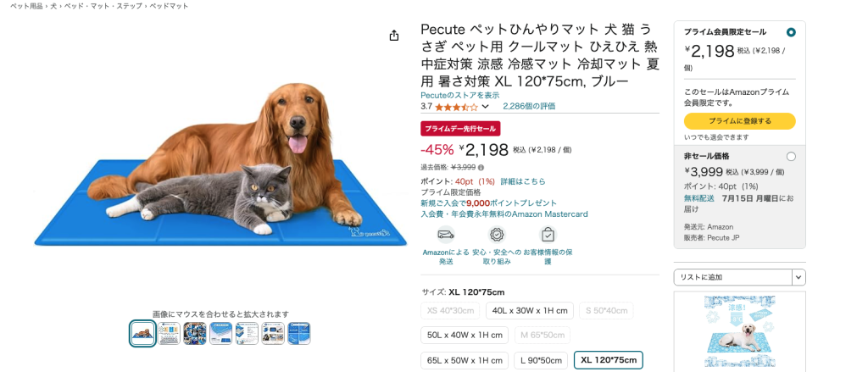Open the add-to-list dropdown arrow
868x372 pixels.
pyautogui.click(x=798, y=277)
